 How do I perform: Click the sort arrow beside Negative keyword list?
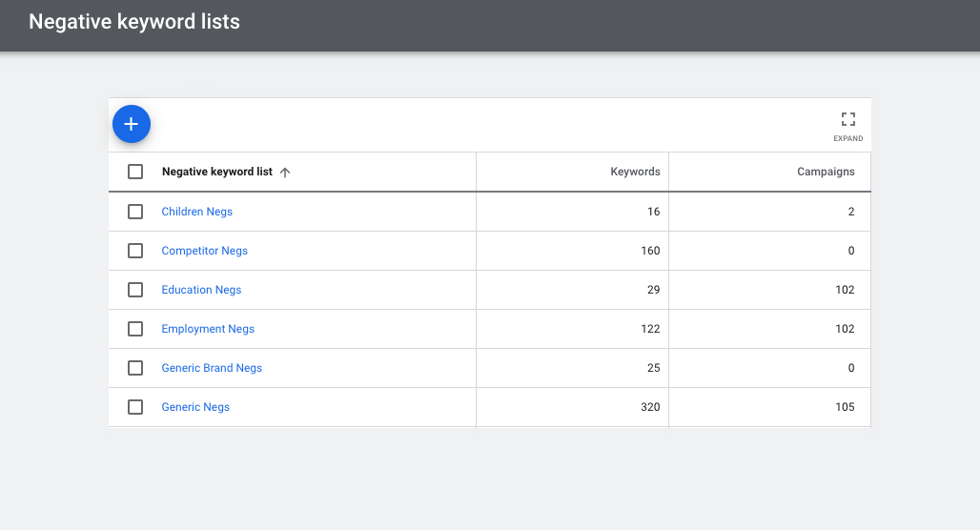[285, 173]
